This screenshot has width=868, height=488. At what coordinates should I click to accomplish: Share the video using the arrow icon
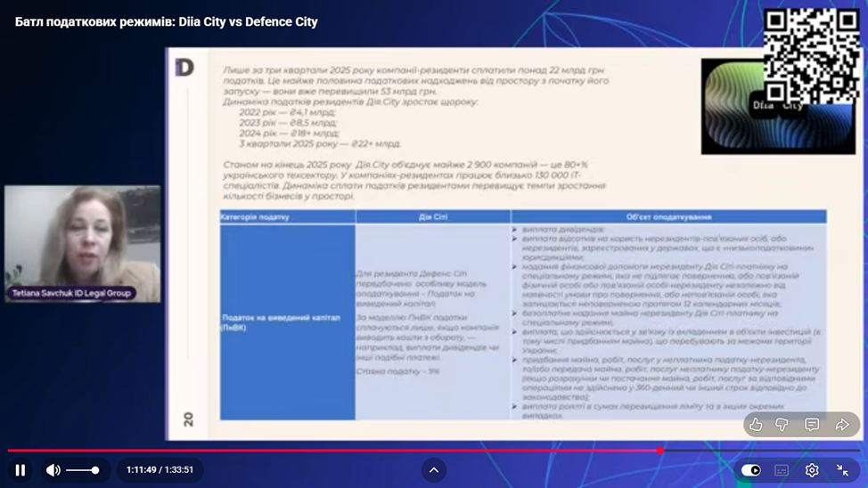click(842, 425)
